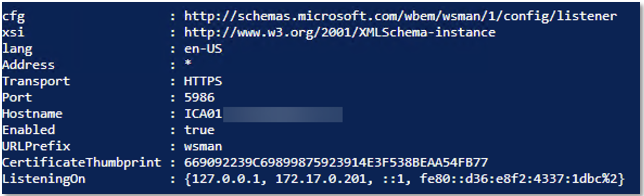
Task: Click the URLPrefix property label
Action: point(36,147)
